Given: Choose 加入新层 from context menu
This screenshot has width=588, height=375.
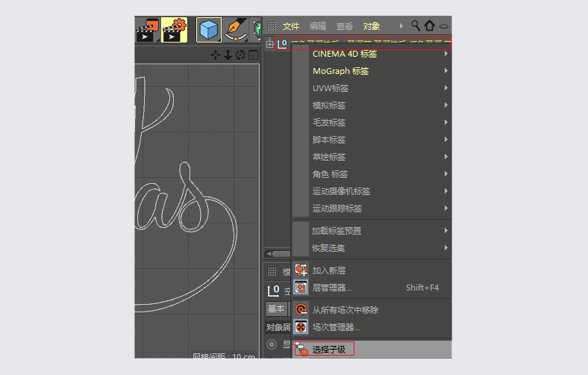Looking at the screenshot, I should 372,270.
